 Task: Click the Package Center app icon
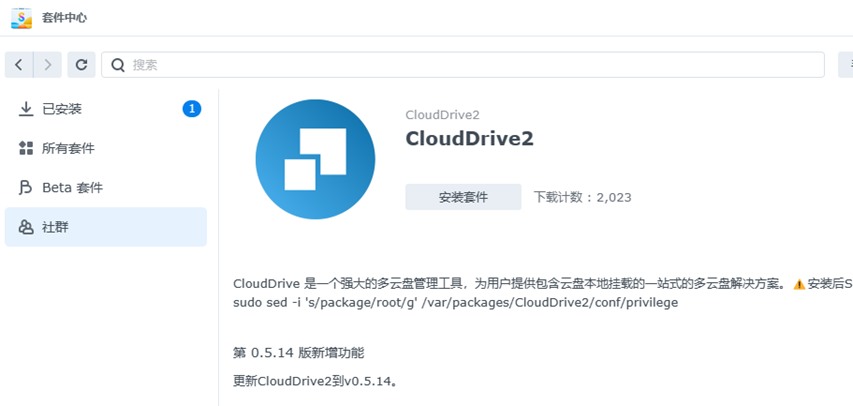point(21,18)
